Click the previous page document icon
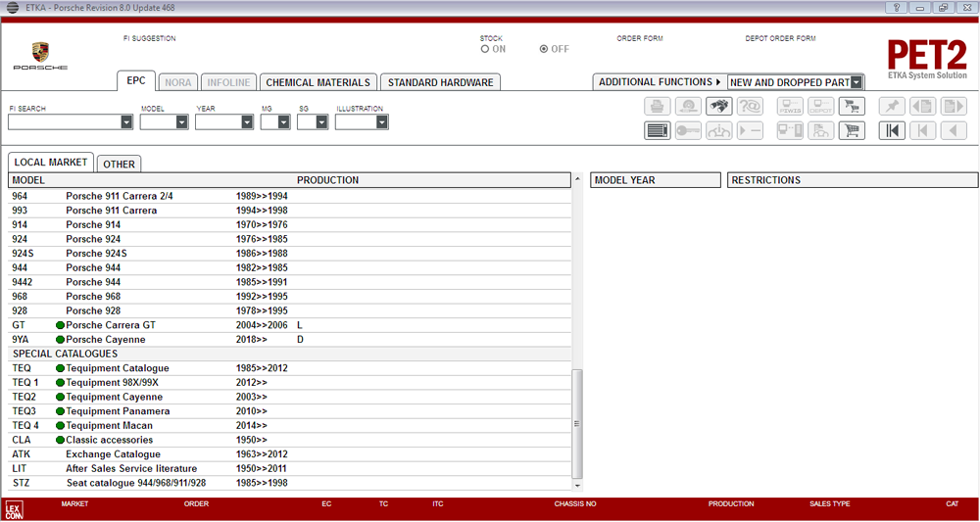Image resolution: width=980 pixels, height=522 pixels. pos(923,107)
